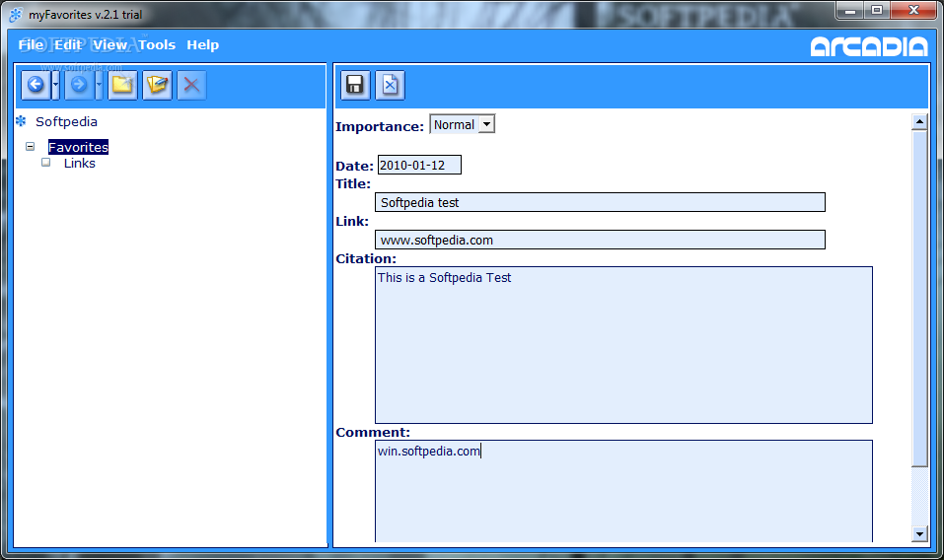This screenshot has width=944, height=560.
Task: Select the Softpedia root tree item
Action: click(66, 121)
